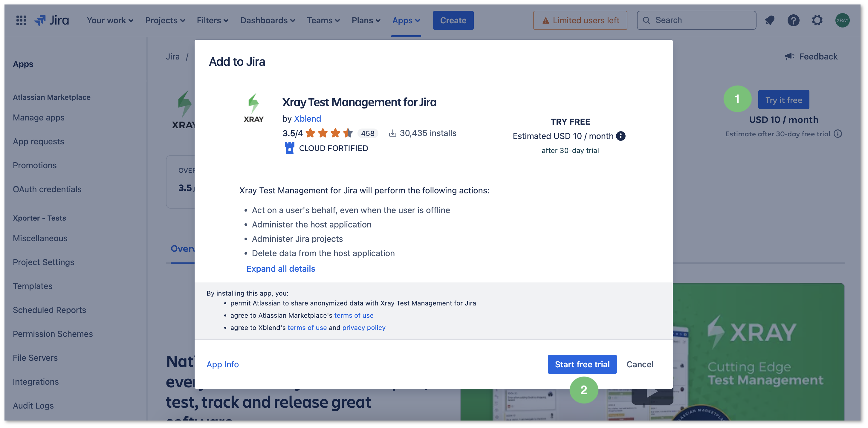Click the Feedback button
The image size is (868, 428).
point(811,56)
